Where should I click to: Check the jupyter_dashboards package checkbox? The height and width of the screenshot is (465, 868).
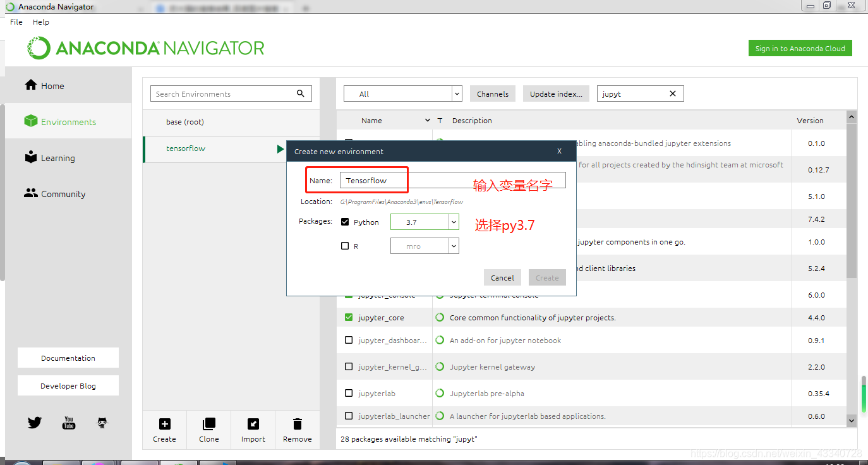coord(349,340)
